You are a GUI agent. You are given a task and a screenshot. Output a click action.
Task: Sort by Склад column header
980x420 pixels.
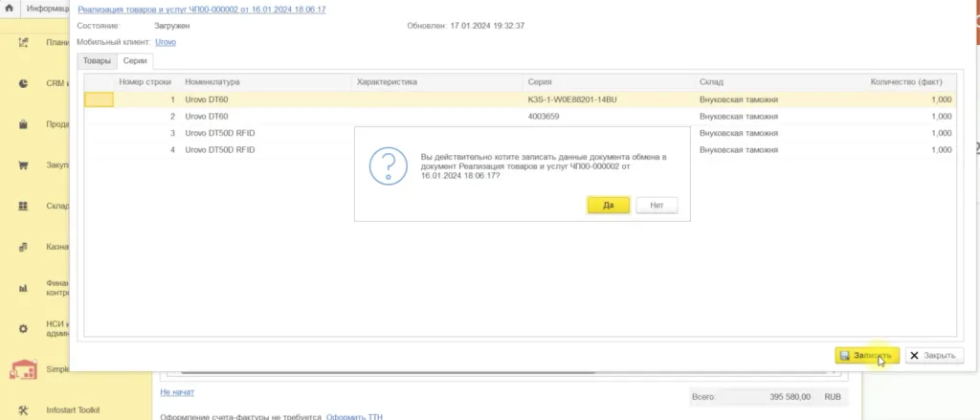(780, 82)
